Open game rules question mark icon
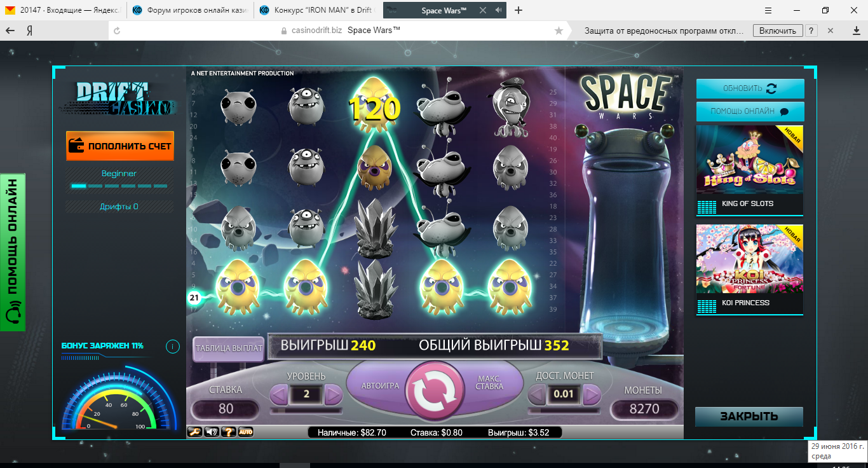This screenshot has height=468, width=868. [x=228, y=432]
